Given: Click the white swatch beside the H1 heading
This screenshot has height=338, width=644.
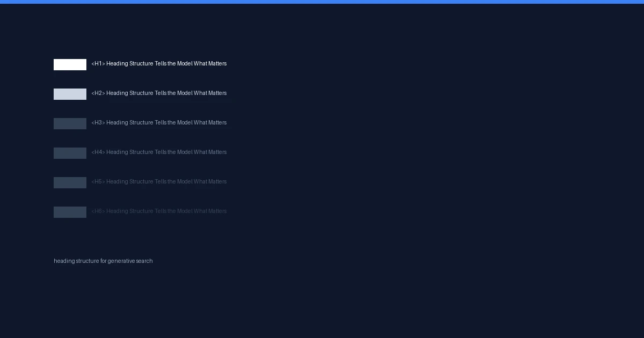Looking at the screenshot, I should (70, 64).
